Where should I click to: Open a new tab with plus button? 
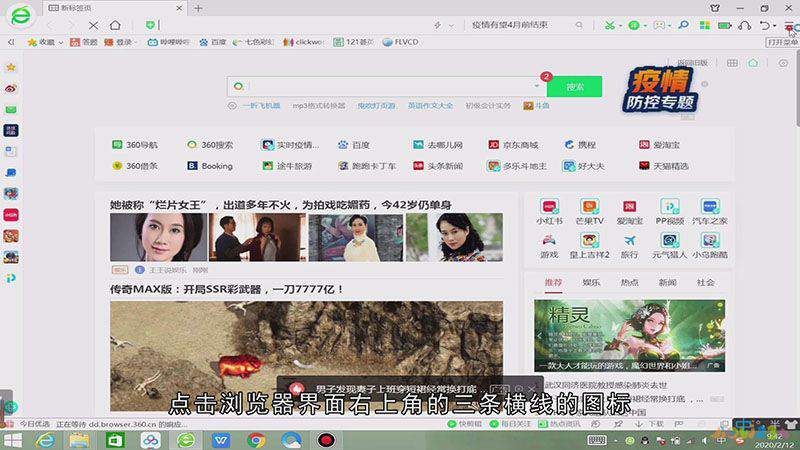coord(198,8)
